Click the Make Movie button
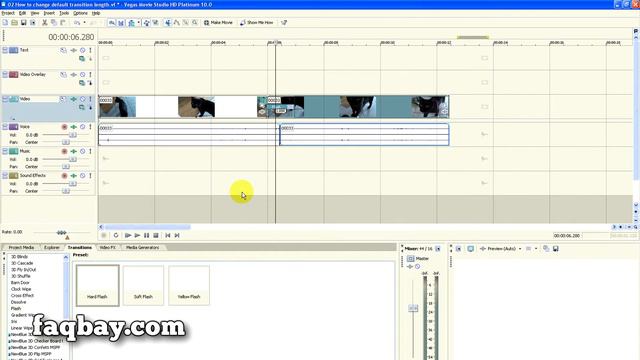Image resolution: width=640 pixels, height=360 pixels. (218, 23)
